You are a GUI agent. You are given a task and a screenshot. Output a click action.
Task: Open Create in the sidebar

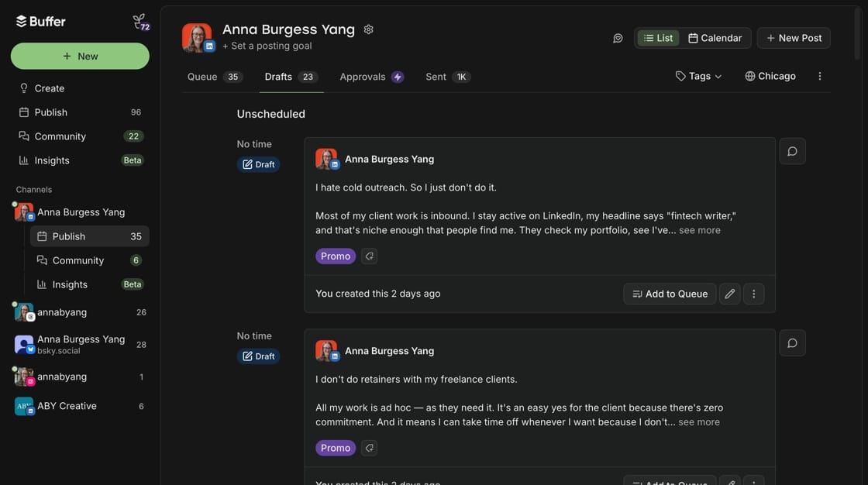(x=80, y=88)
